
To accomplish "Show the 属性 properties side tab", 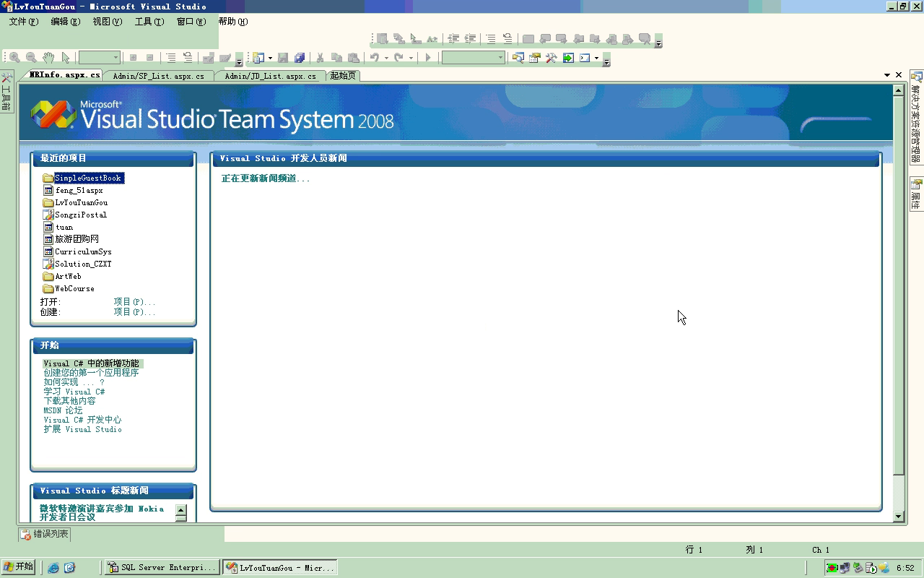I will 916,194.
